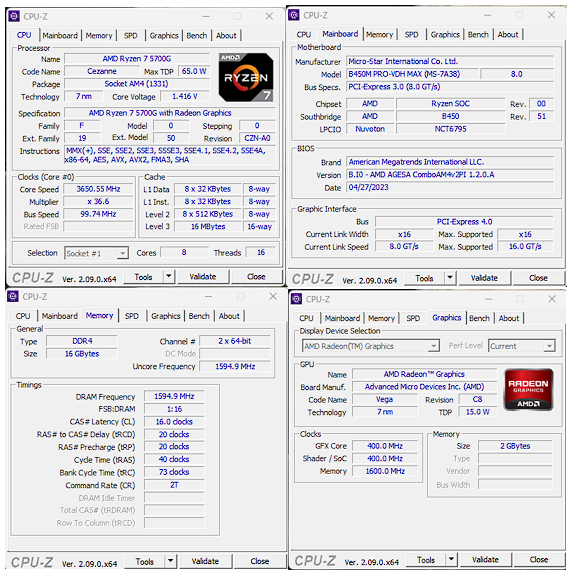This screenshot has height=575, width=572.
Task: Click Tools button in Memory window
Action: (x=145, y=561)
